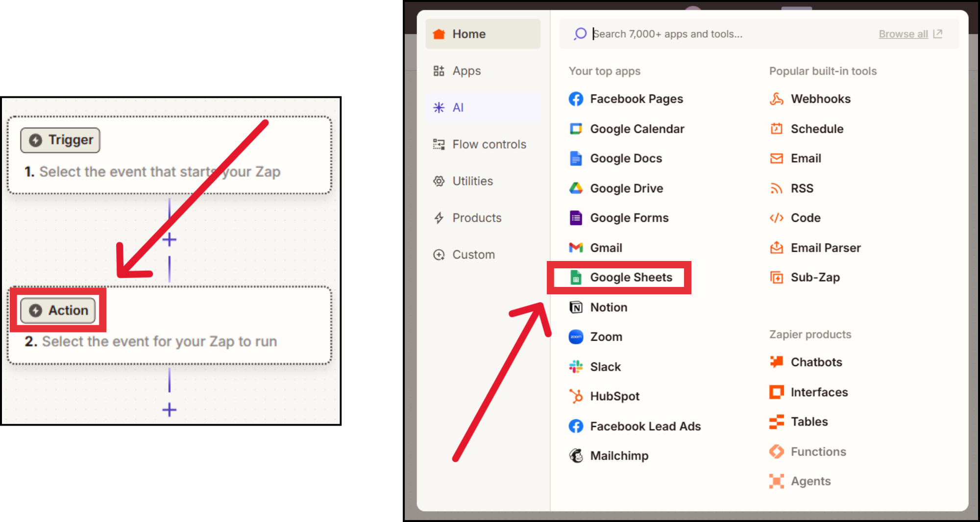Choose the Google Docs icon
The width and height of the screenshot is (980, 522).
[576, 159]
